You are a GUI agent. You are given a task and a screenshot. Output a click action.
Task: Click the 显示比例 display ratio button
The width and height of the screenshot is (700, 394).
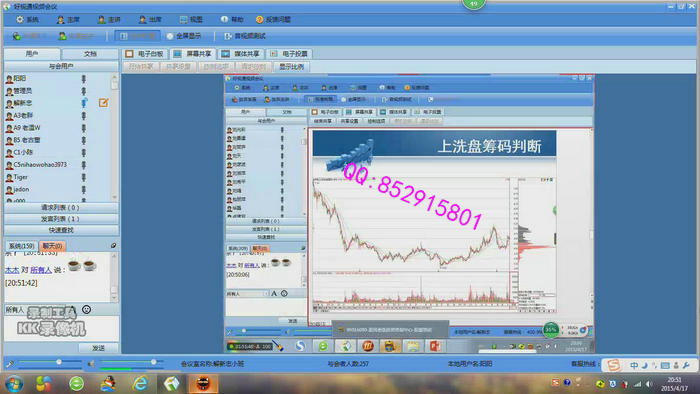tap(291, 66)
